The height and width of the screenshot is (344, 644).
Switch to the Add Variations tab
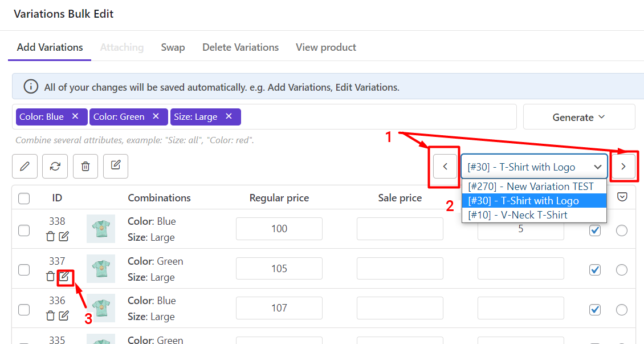pos(50,47)
